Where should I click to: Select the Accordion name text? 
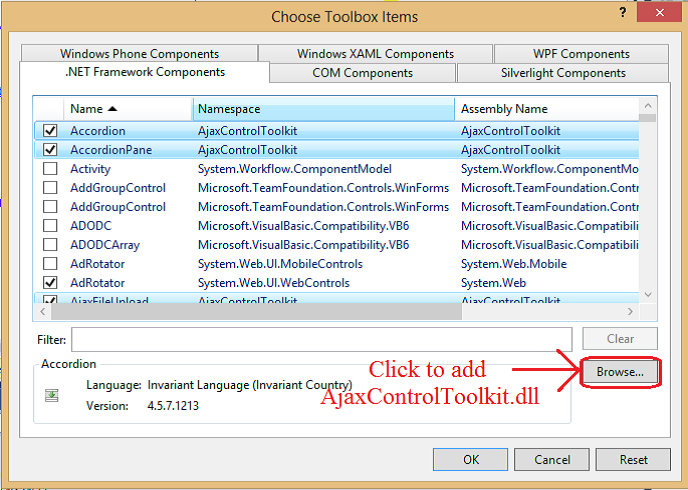coord(98,131)
